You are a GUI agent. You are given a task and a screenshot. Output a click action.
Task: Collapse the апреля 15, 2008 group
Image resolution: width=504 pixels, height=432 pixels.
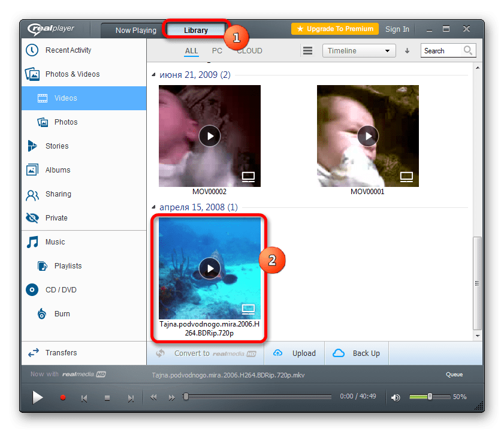click(153, 207)
